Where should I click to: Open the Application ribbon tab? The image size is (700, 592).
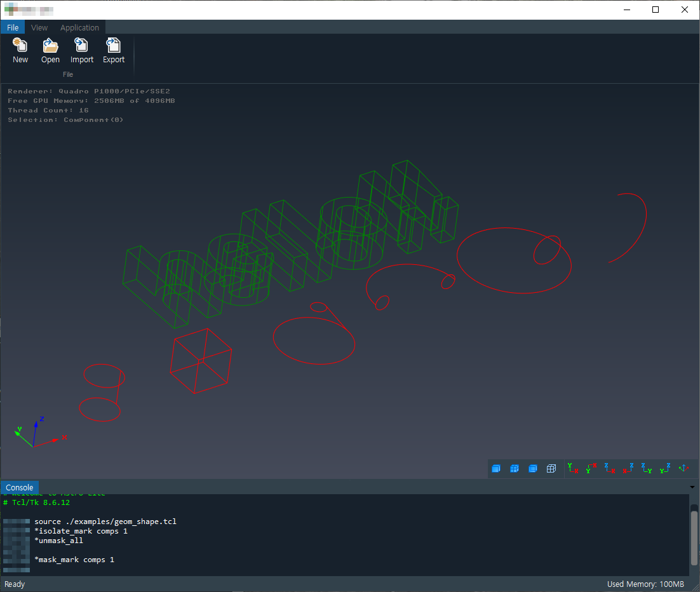point(79,27)
